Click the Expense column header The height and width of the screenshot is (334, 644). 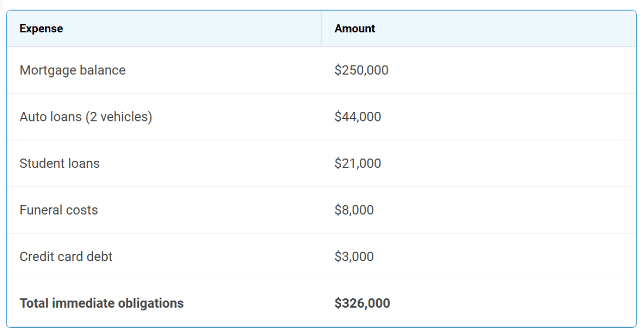[x=41, y=29]
